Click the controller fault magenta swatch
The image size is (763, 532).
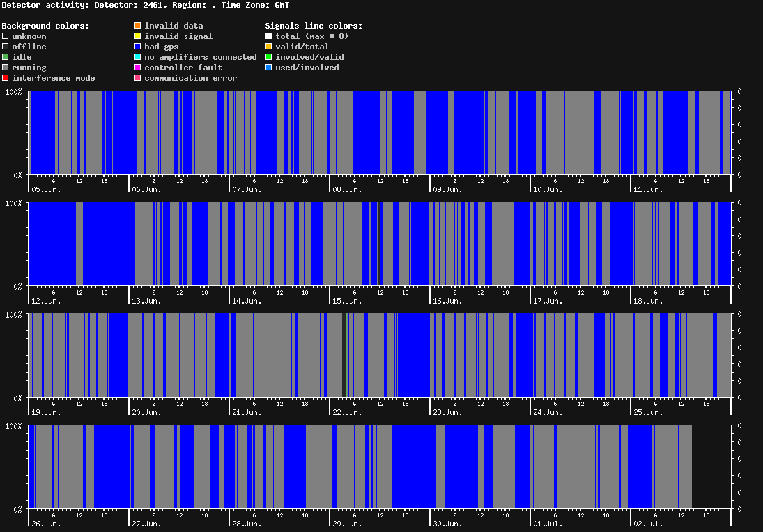(138, 68)
